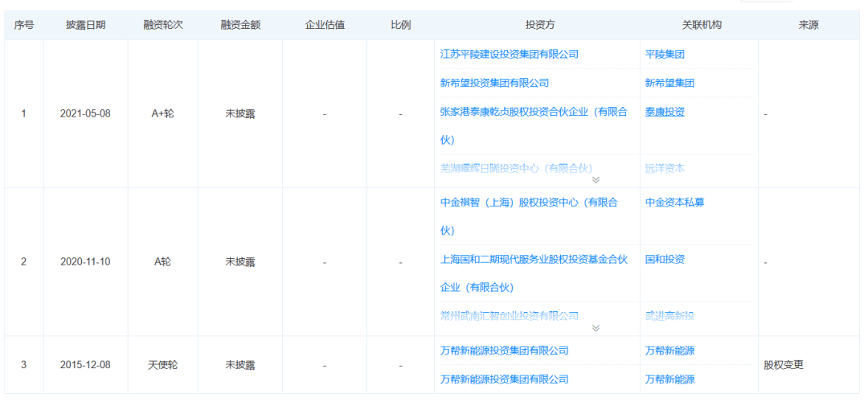Open 张家港泰康乾贞股权投资合伙企业 investor page
This screenshot has width=868, height=402.
(x=533, y=113)
